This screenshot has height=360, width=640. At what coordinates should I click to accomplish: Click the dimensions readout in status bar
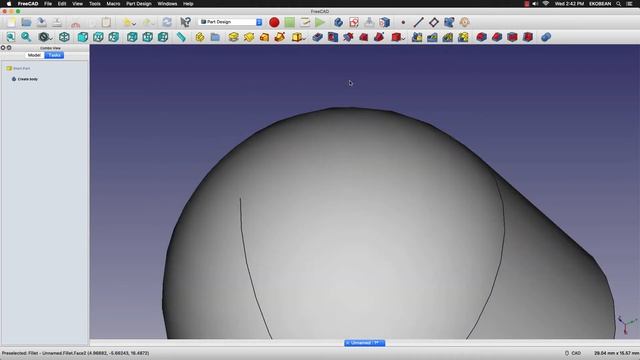coord(616,353)
